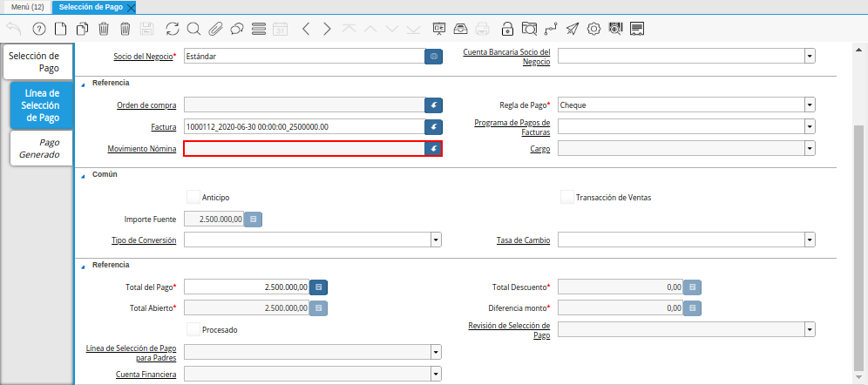The height and width of the screenshot is (385, 868).
Task: Click the paperclip attachment icon
Action: (x=215, y=29)
